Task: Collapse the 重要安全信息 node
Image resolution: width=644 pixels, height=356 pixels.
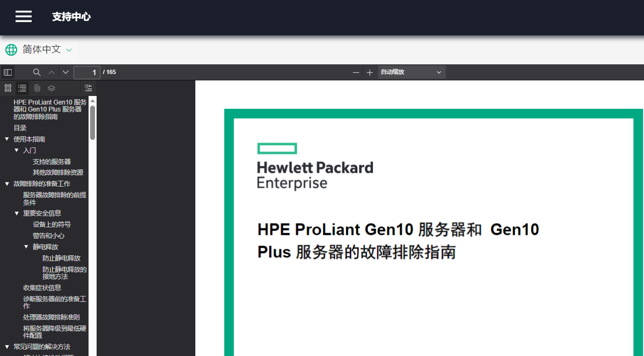Action: click(x=17, y=213)
